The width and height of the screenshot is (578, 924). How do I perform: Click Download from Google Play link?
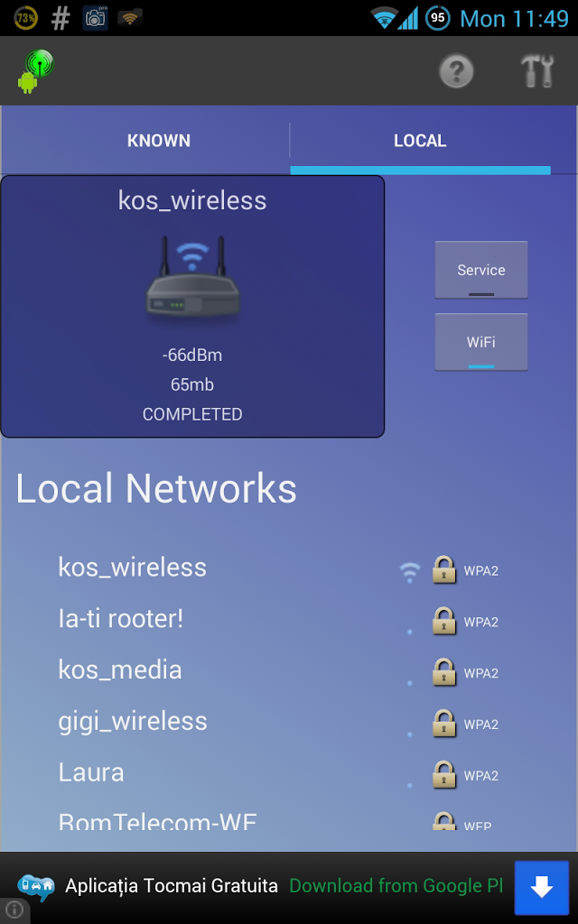pyautogui.click(x=396, y=886)
